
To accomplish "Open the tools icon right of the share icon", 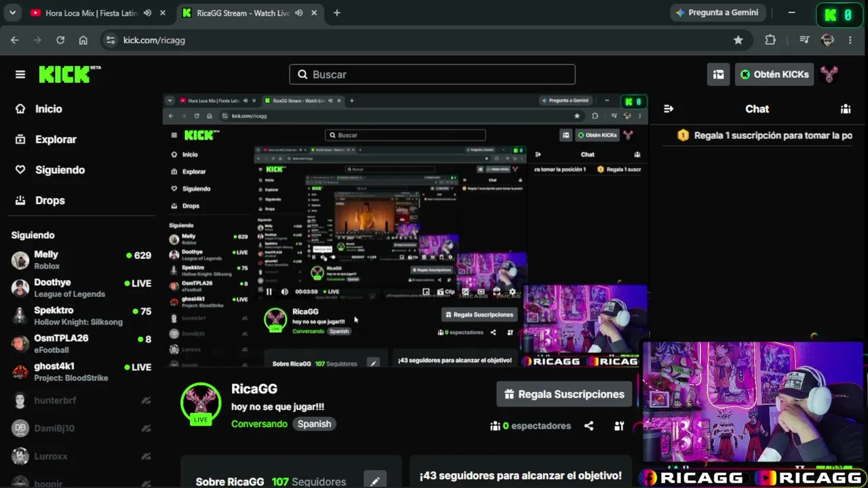I will [619, 426].
